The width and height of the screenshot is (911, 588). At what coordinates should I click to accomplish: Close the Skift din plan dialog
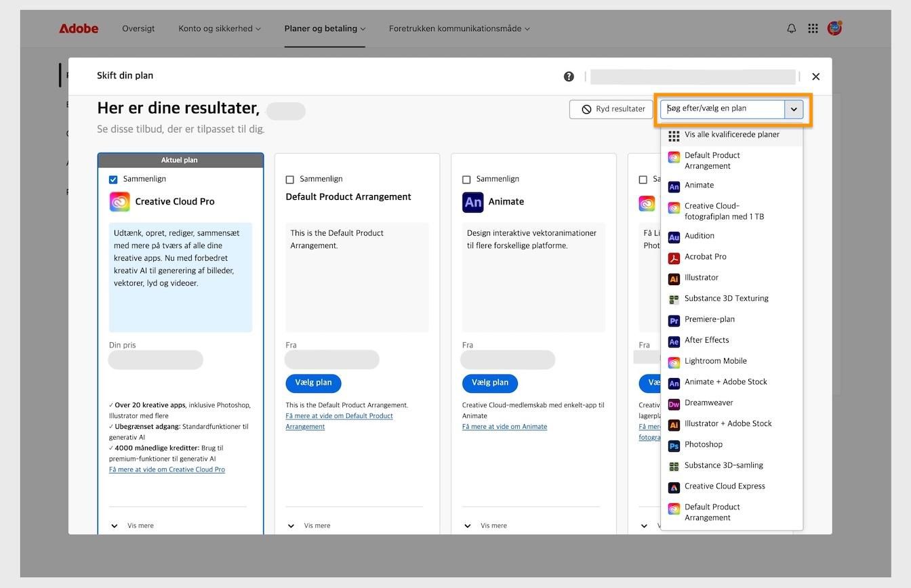[816, 77]
